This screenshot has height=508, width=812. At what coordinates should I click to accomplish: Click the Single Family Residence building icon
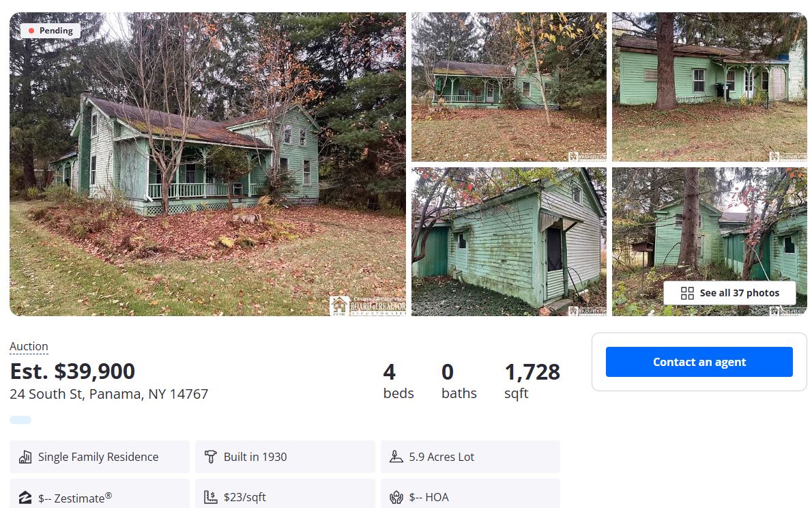click(25, 457)
